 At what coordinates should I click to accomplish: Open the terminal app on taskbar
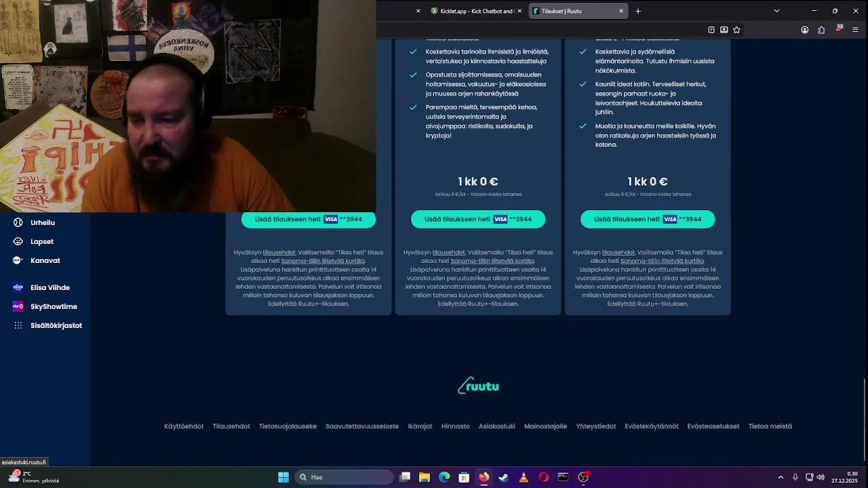coord(563,477)
